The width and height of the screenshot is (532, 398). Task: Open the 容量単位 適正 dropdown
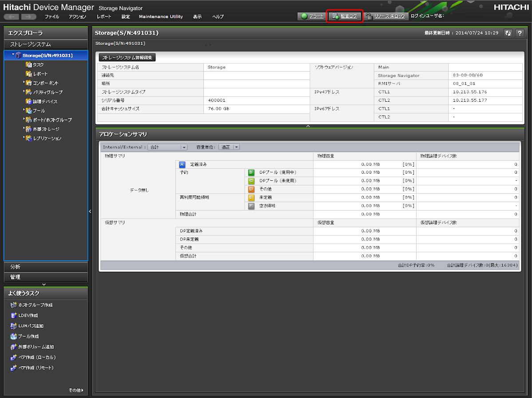(x=229, y=147)
